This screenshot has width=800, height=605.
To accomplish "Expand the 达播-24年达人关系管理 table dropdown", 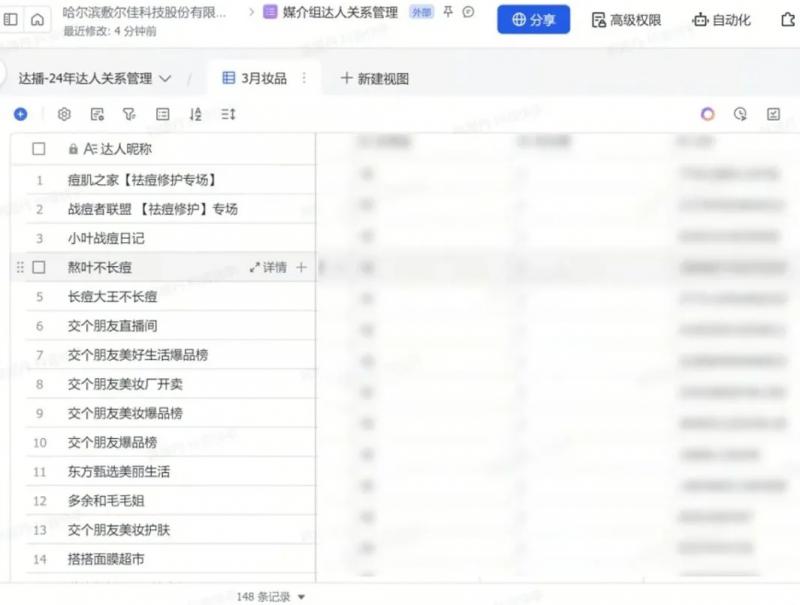I will point(165,78).
